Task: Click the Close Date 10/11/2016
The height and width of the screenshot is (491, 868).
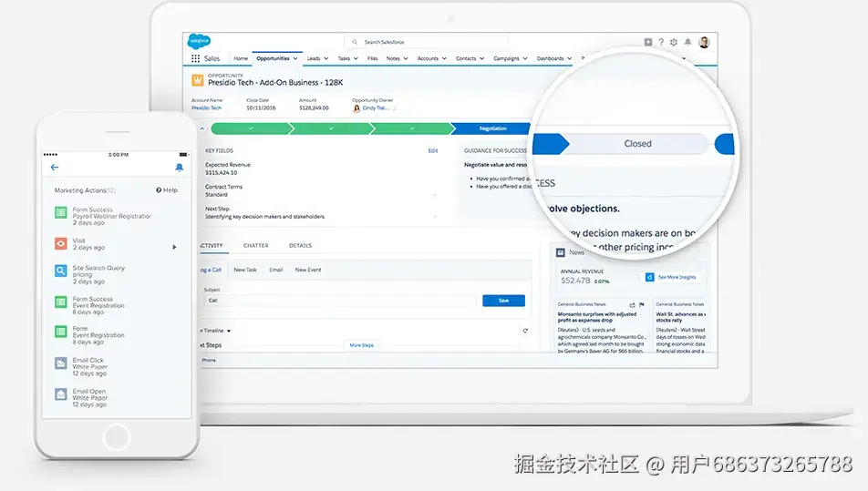Action: (261, 108)
